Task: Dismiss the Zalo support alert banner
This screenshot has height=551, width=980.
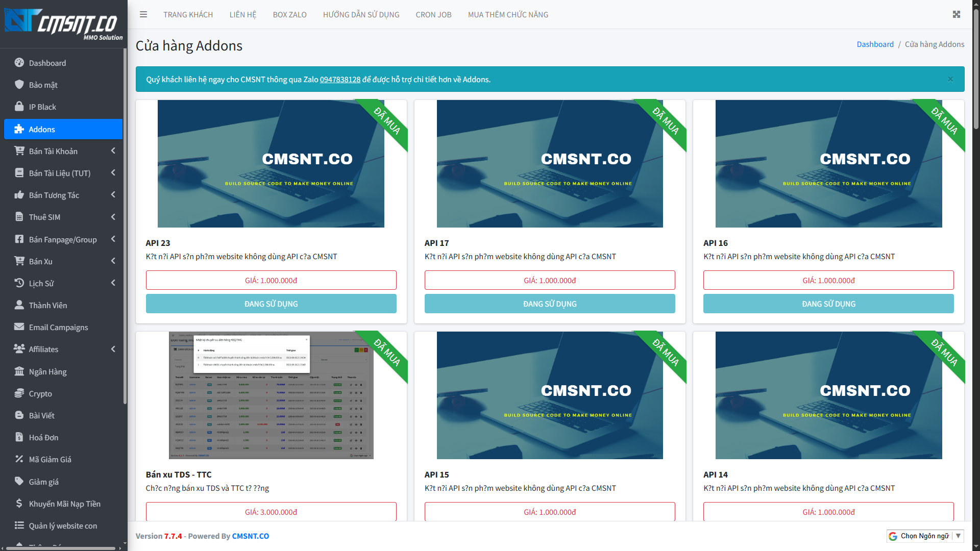Action: (x=950, y=79)
